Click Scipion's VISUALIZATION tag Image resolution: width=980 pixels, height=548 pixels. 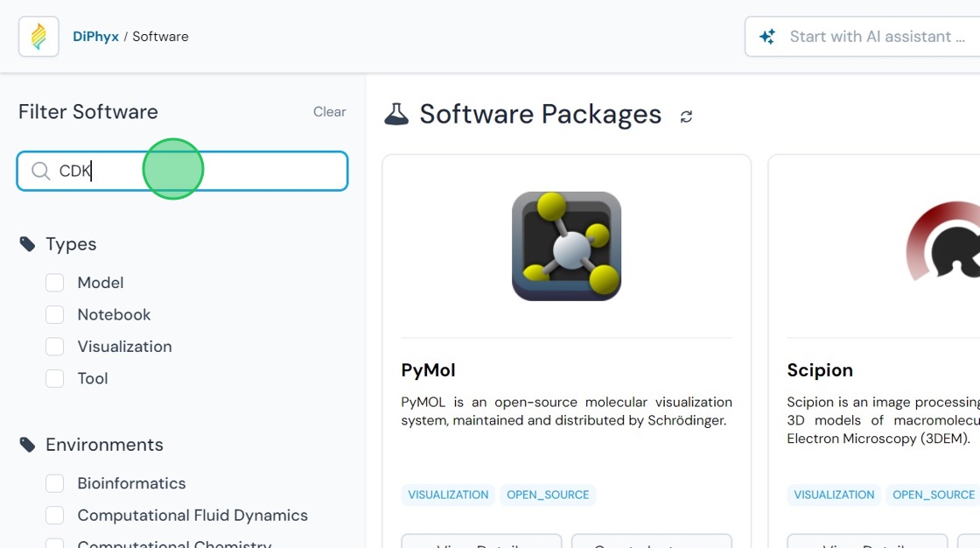(x=834, y=495)
